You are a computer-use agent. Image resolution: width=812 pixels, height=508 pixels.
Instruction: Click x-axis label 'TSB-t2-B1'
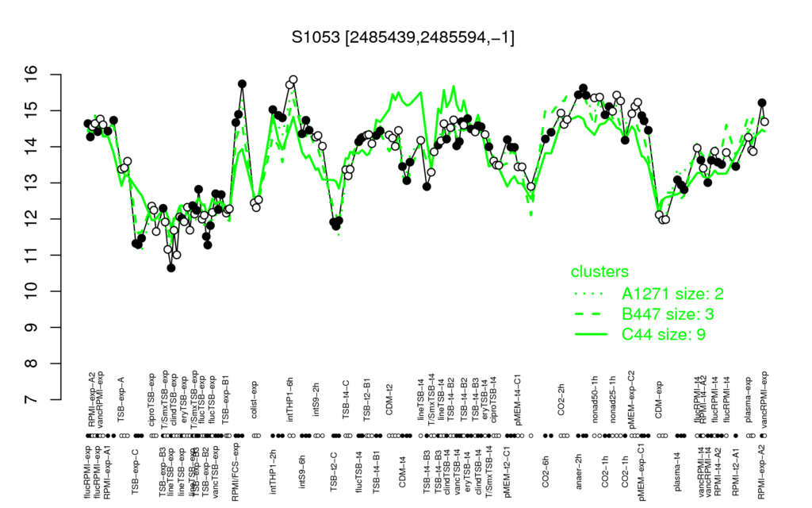click(x=366, y=401)
